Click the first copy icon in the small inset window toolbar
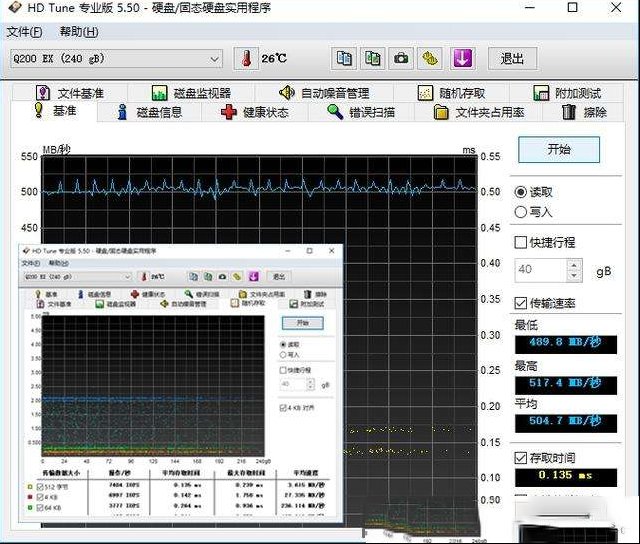Screen dimensions: 640x544 click(193, 277)
